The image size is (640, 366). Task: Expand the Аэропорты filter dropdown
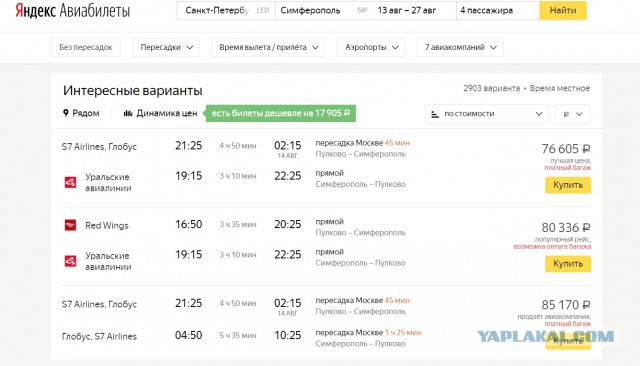pyautogui.click(x=371, y=47)
